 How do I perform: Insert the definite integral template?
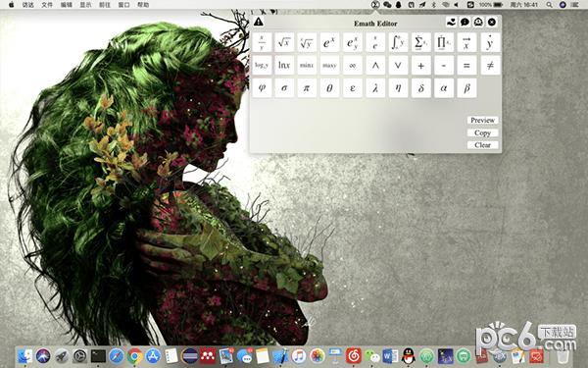[x=398, y=42]
